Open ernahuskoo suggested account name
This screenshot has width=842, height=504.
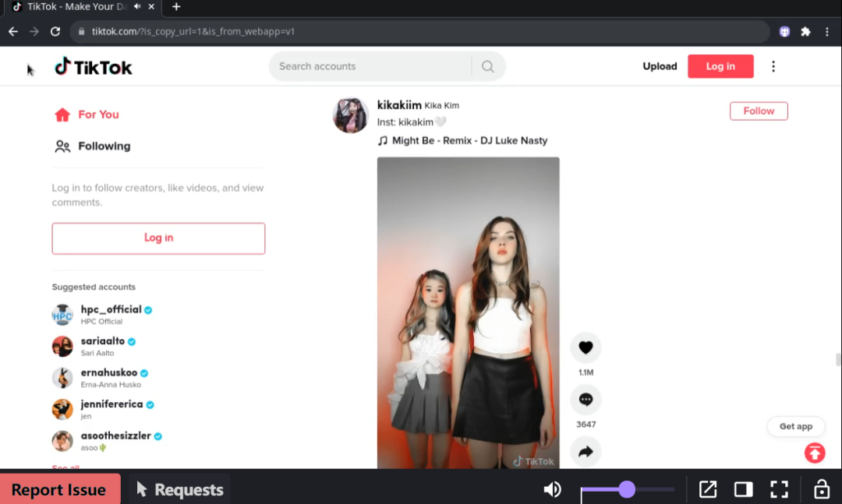click(109, 372)
